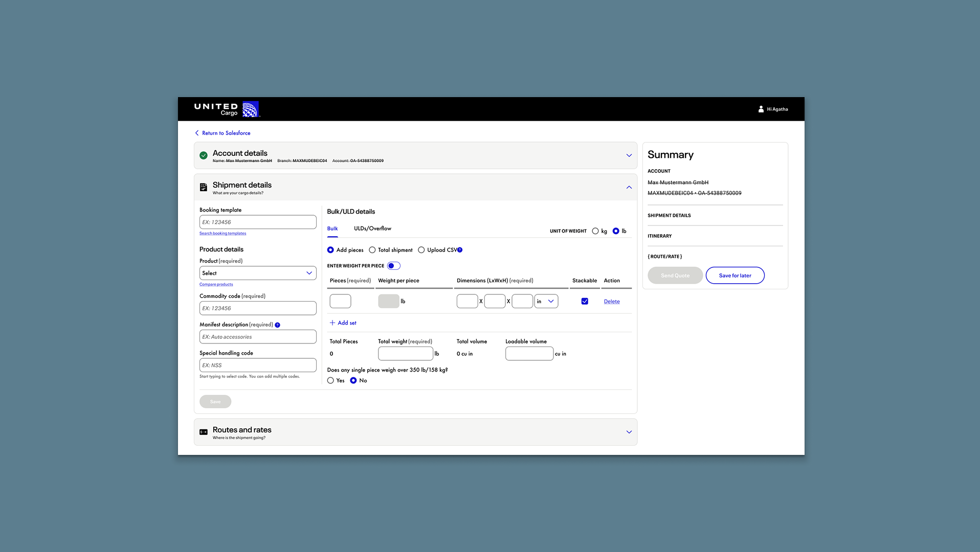Click the middle dimension width box

coord(495,302)
